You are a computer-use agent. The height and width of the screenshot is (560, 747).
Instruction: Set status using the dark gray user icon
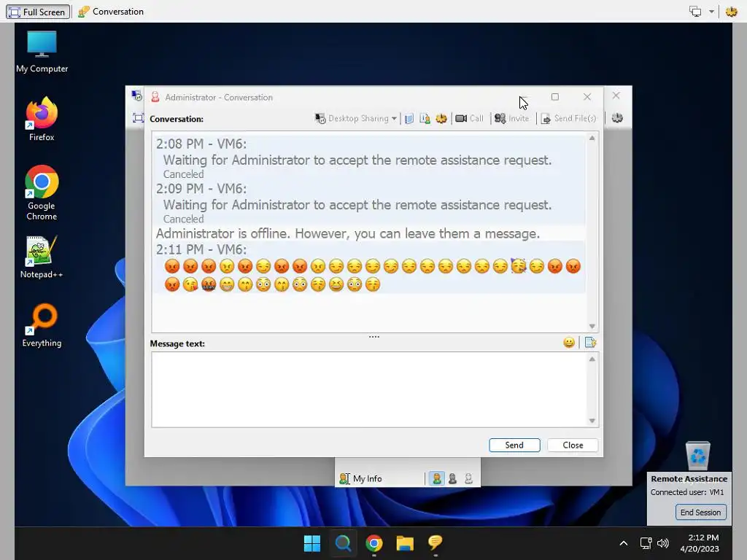coord(452,478)
